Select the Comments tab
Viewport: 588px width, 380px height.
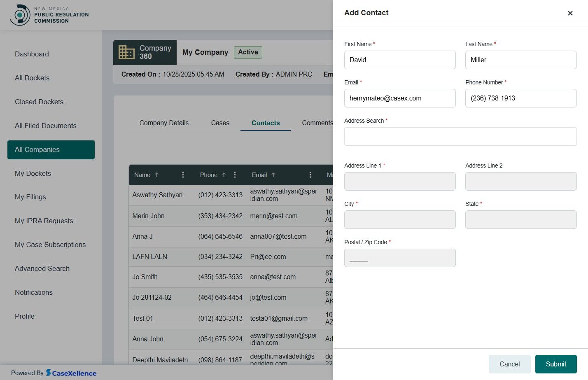point(317,123)
